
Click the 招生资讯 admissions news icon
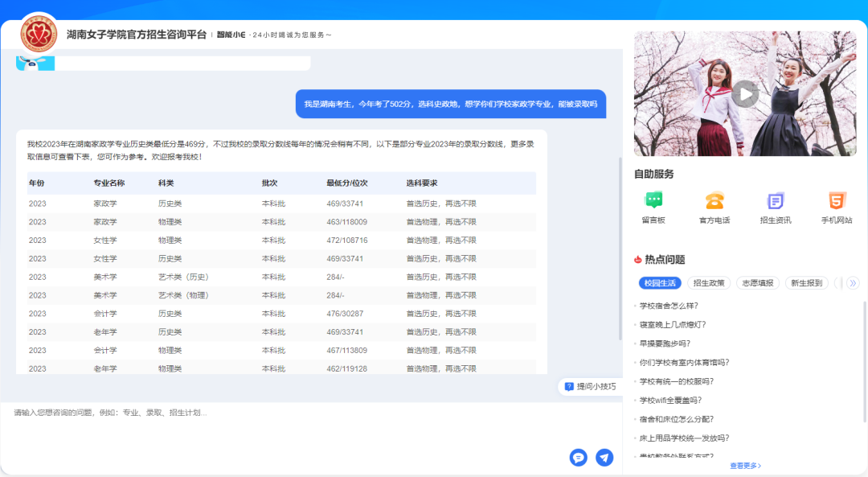776,201
